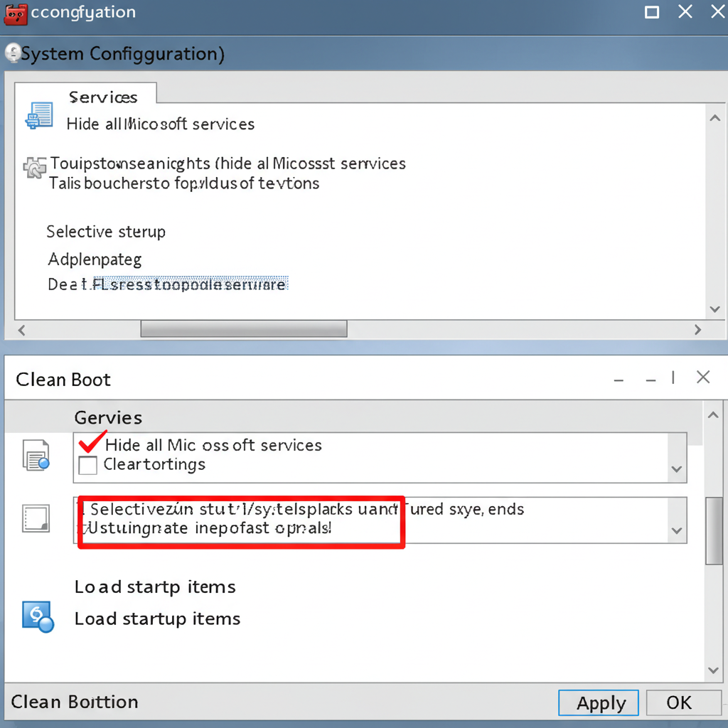
Task: Click 'Talis bouchersto' text line
Action: 184,183
